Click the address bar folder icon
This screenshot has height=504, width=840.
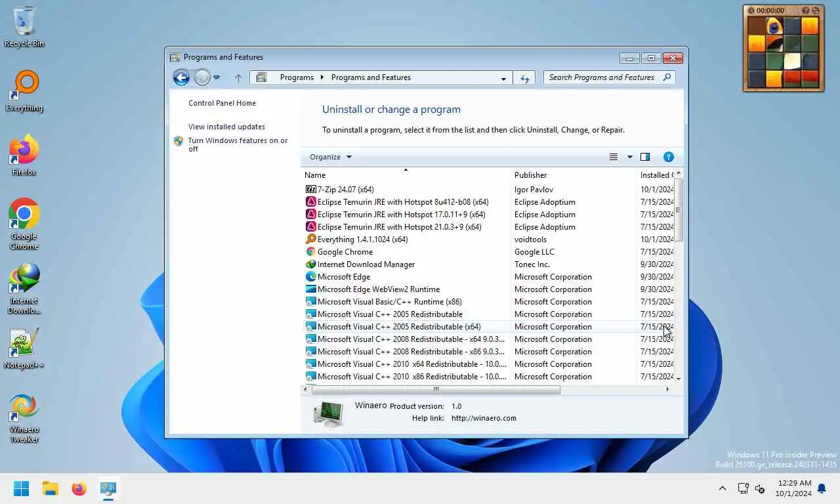point(261,77)
